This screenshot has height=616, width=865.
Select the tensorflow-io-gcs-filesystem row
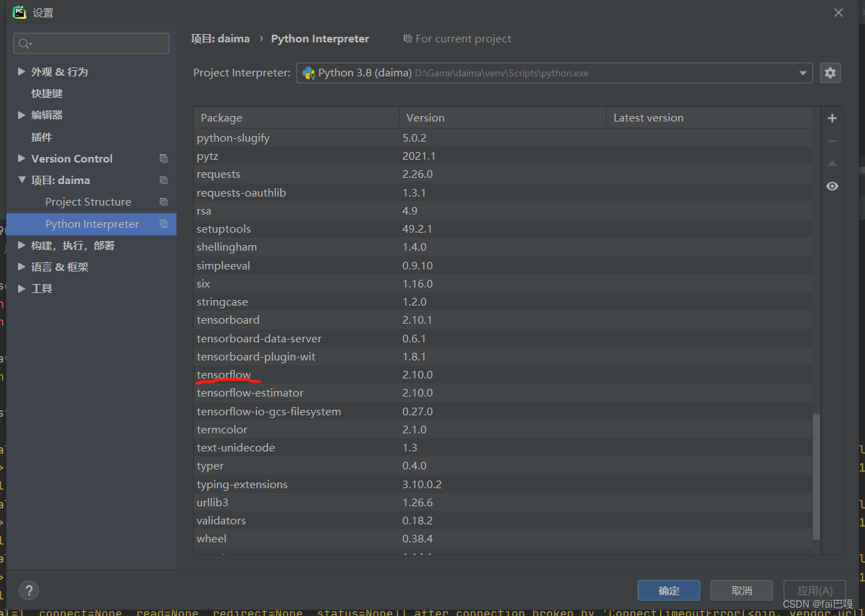[x=503, y=411]
